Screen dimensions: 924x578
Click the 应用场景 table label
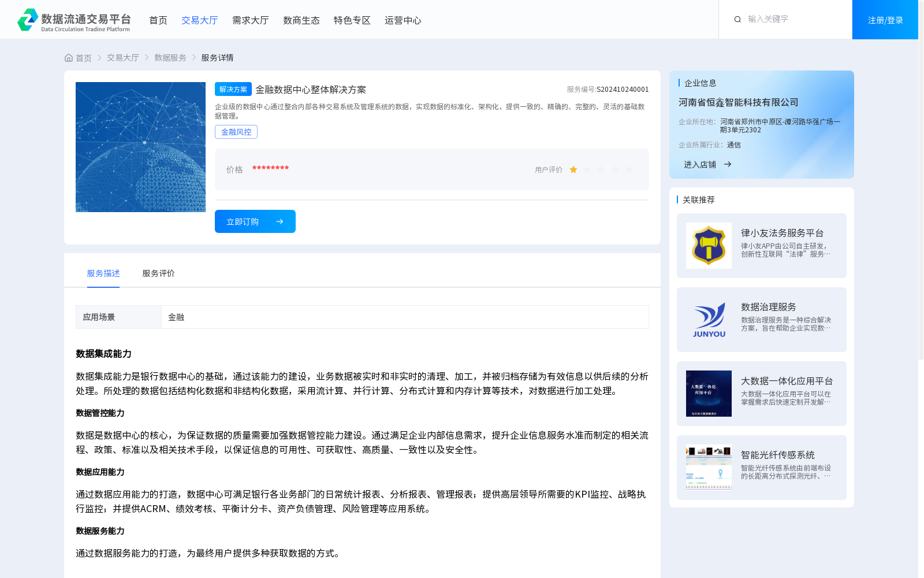pos(99,317)
